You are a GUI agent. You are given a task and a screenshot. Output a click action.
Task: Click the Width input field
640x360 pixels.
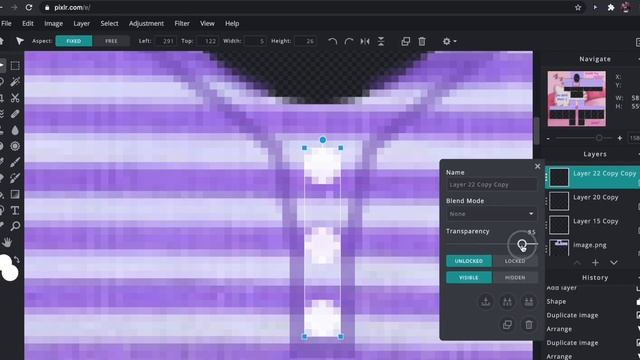[x=256, y=41]
